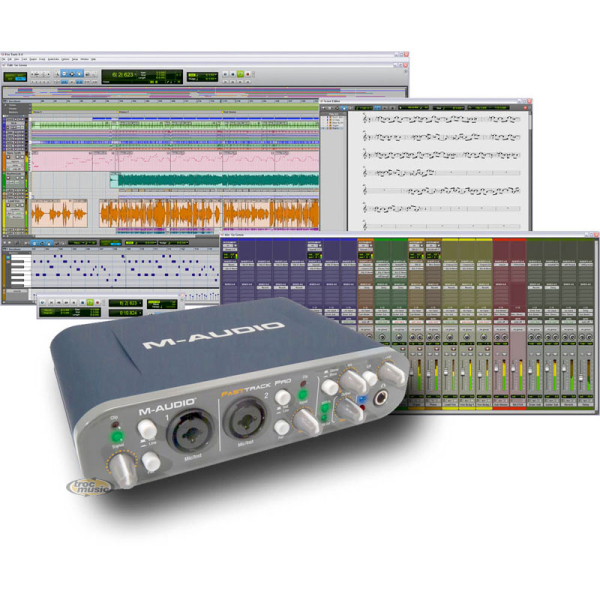Open the Window menu in the menu bar

85,59
